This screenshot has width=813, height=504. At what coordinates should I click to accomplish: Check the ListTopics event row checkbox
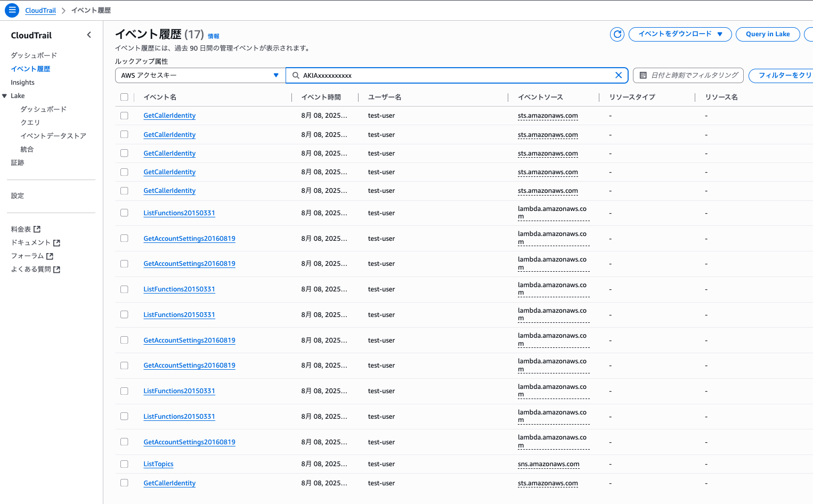click(124, 464)
